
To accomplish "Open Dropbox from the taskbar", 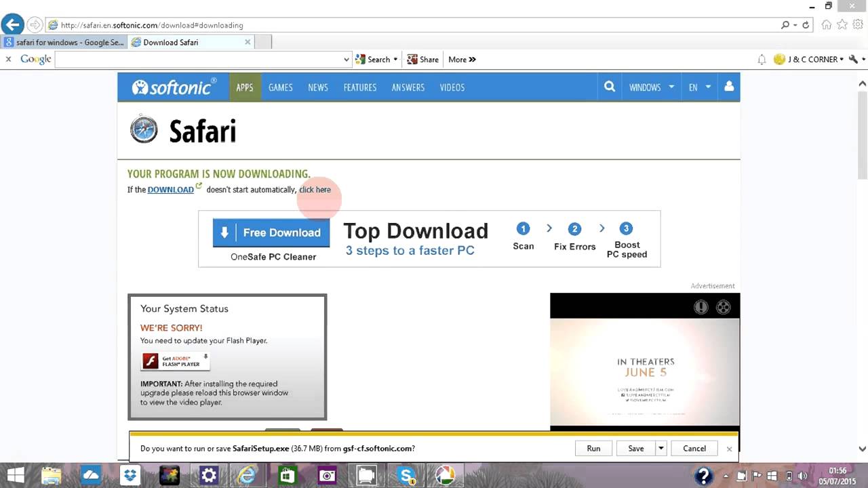I will pos(130,475).
